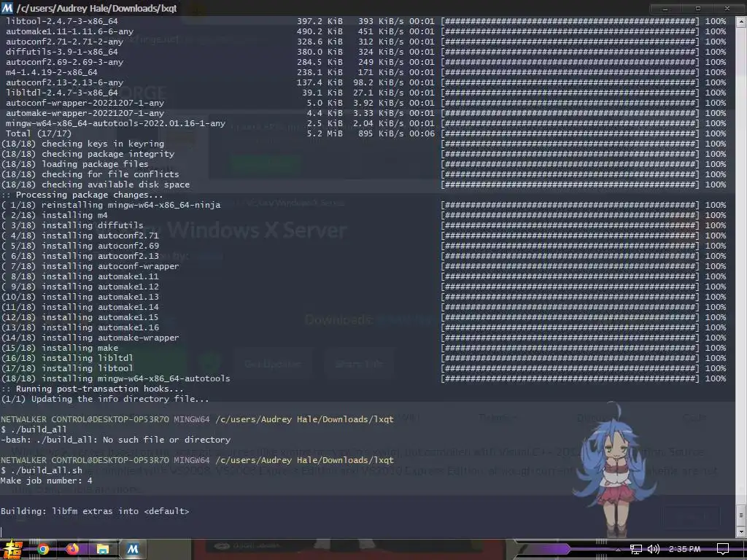Screen dimensions: 747x560
Task: Click 'mingw-w64-x86_64-autotools-2022.01.16-1-any' download line
Action: 115,123
